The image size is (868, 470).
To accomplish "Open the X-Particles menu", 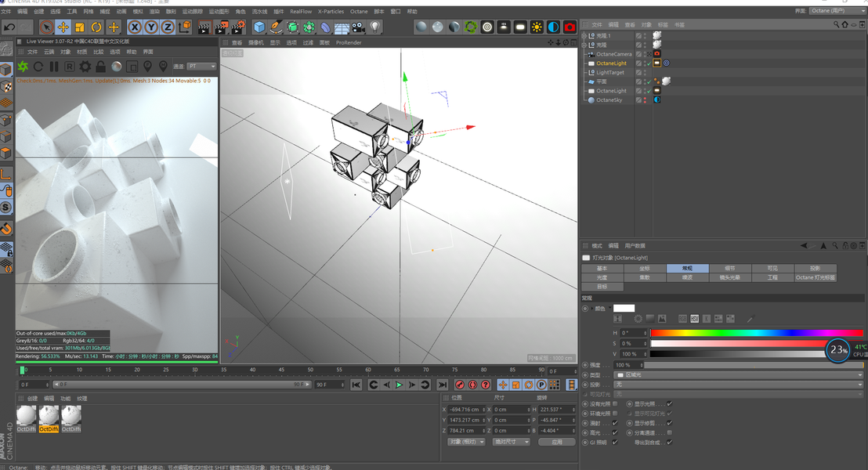I will [331, 11].
